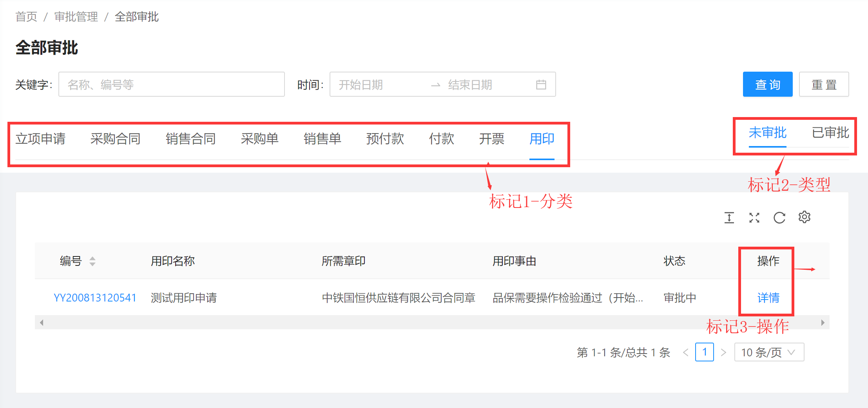Switch to the 开票 tab
Viewport: 868px width, 408px height.
[491, 139]
